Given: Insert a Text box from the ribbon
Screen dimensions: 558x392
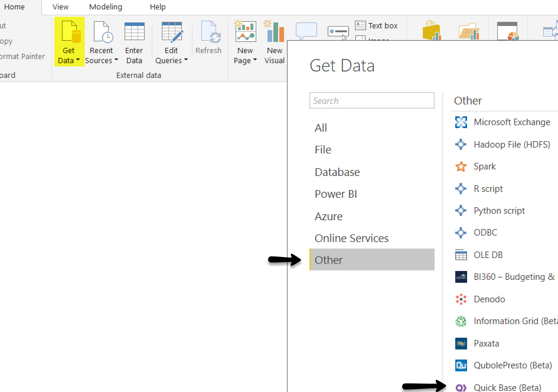Looking at the screenshot, I should (x=376, y=26).
